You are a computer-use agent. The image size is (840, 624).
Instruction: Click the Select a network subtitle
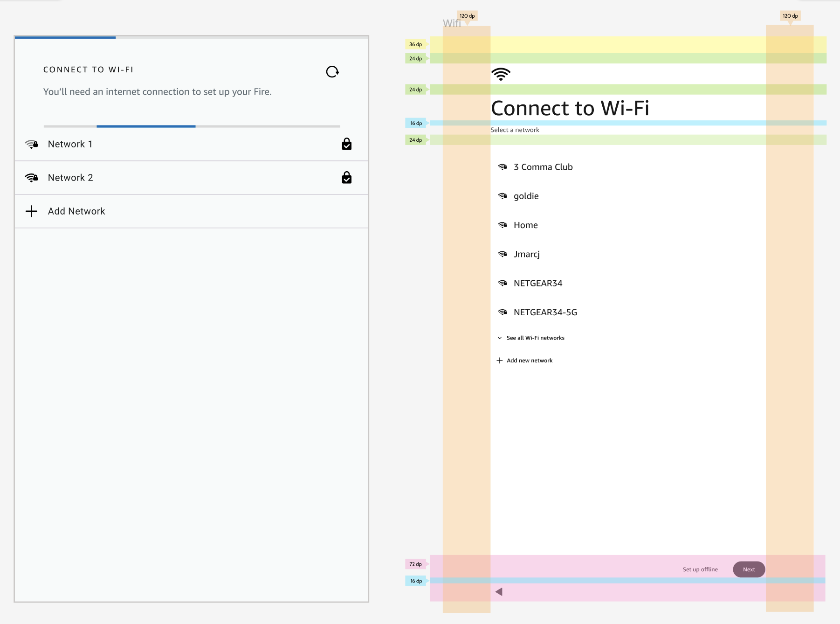point(515,130)
